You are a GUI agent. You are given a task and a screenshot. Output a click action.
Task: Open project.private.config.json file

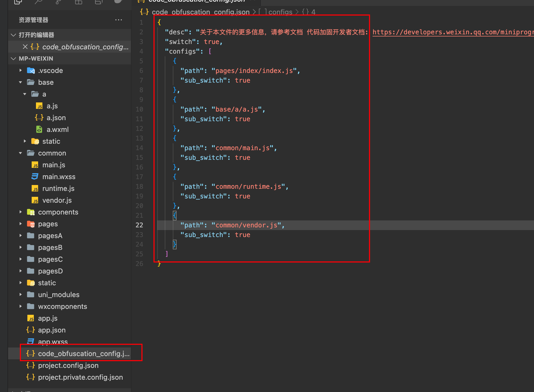pos(80,377)
